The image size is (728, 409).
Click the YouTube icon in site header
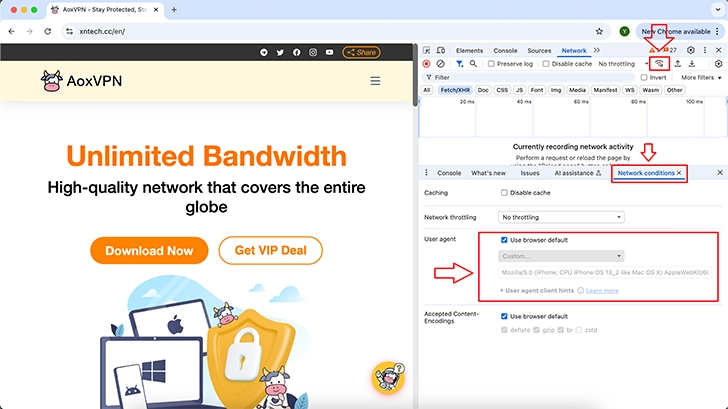click(329, 52)
